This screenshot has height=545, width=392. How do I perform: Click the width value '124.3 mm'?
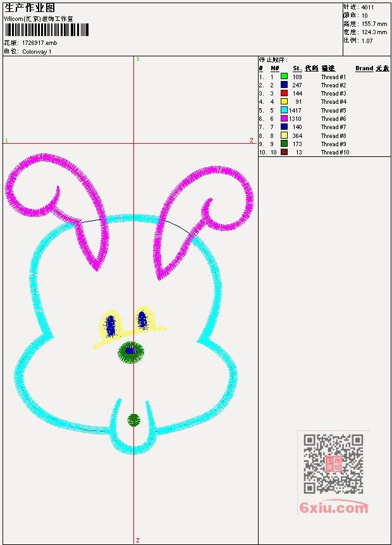pyautogui.click(x=374, y=32)
